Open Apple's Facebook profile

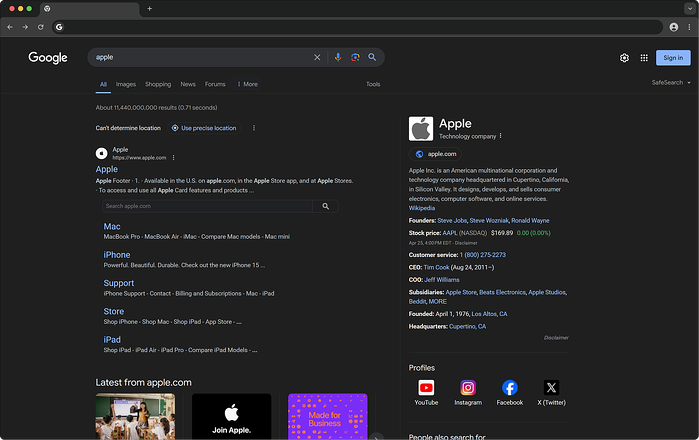(510, 388)
